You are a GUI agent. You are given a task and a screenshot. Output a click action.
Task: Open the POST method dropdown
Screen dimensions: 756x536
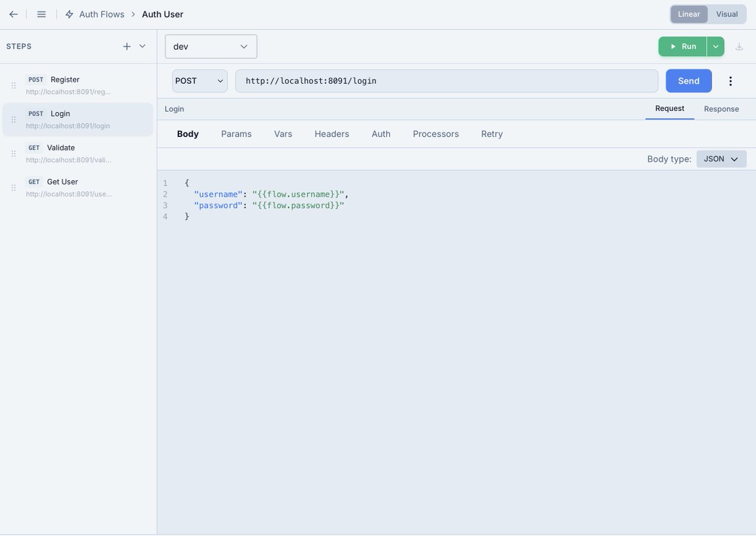point(200,81)
